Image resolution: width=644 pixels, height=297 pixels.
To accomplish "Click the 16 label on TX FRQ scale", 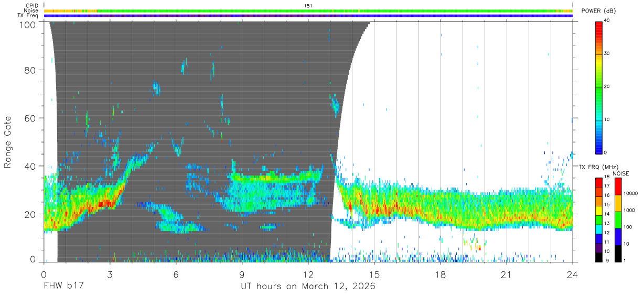I will coord(607,195).
